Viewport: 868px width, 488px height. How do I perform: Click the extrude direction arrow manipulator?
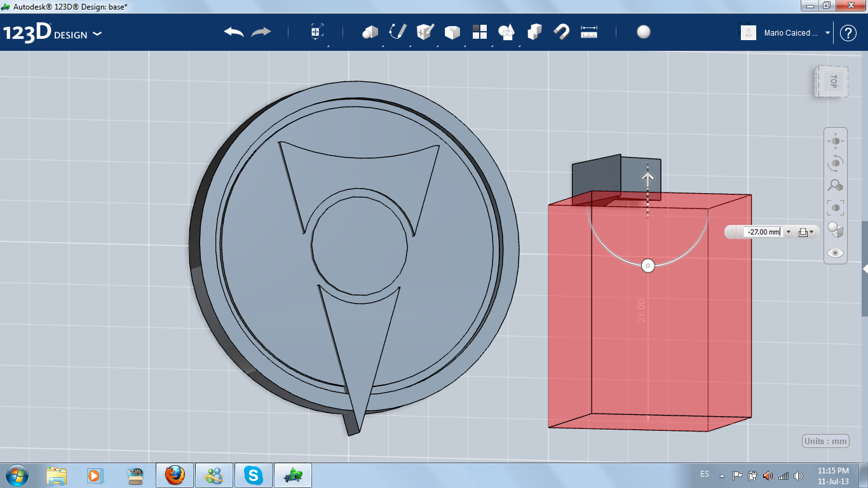648,179
